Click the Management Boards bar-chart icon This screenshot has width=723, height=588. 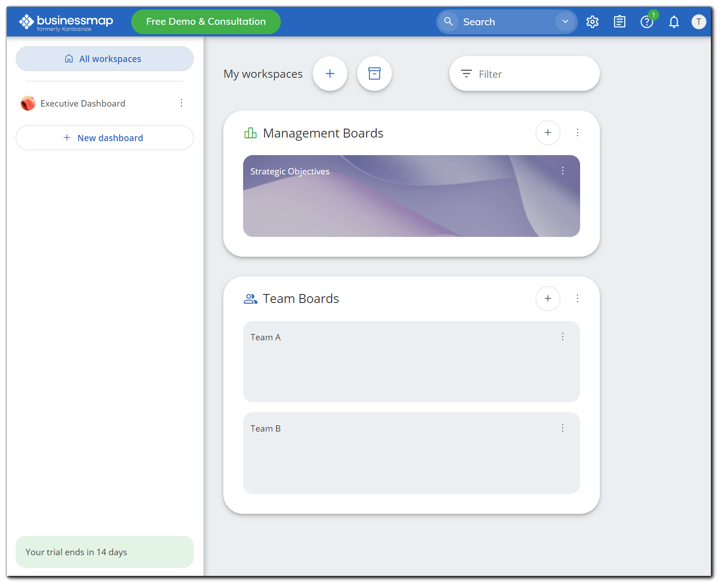(250, 133)
